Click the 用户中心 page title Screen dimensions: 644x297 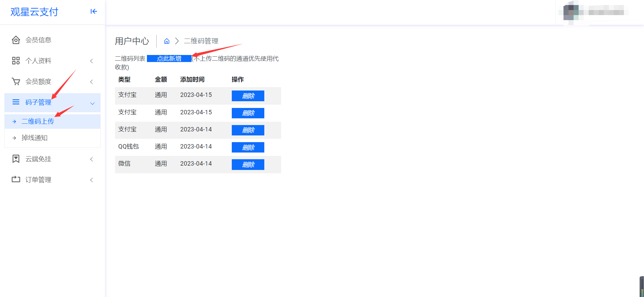132,41
